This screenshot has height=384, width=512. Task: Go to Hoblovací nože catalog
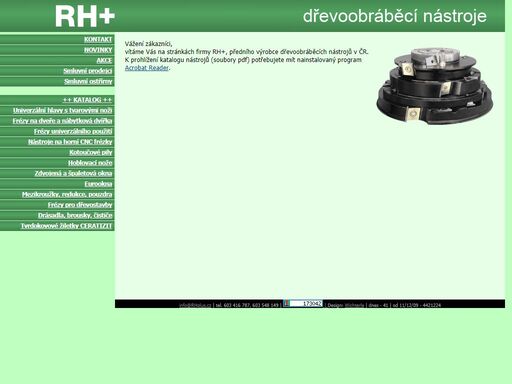tap(90, 163)
